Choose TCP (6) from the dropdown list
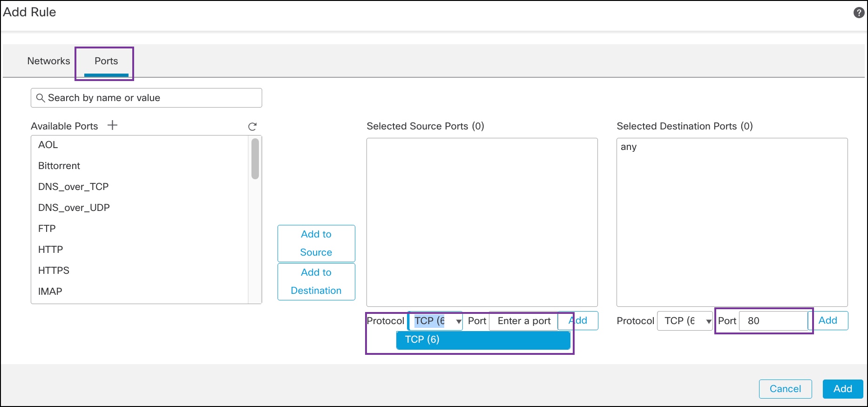Viewport: 868px width, 407px height. click(x=483, y=340)
